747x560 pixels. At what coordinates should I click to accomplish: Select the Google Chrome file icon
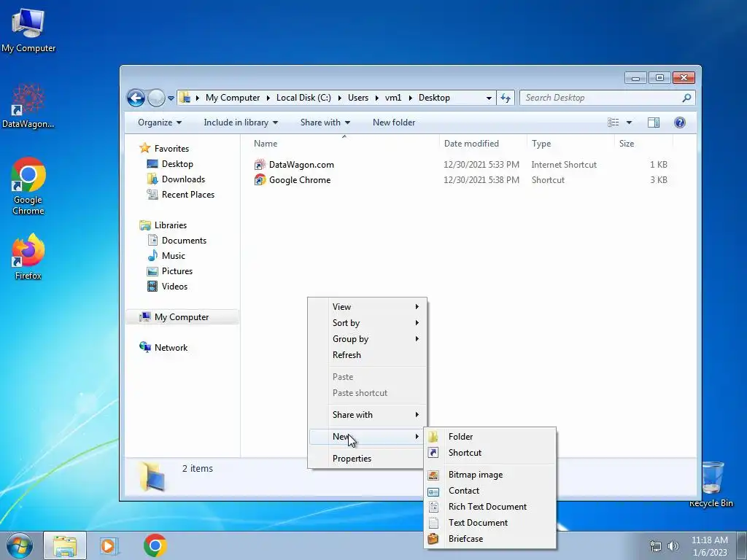pos(260,180)
